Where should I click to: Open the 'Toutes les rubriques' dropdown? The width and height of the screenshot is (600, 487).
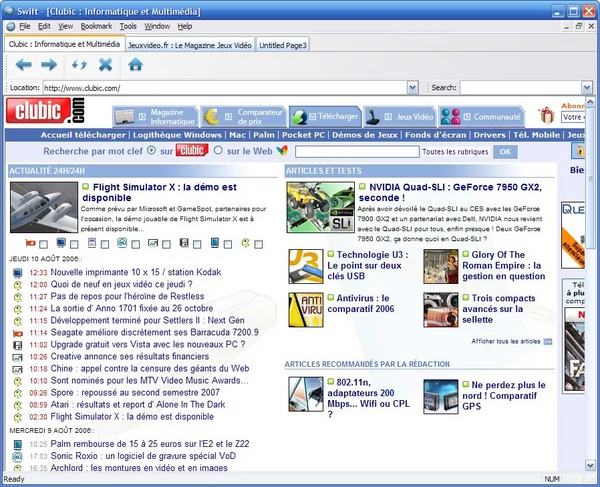pyautogui.click(x=455, y=152)
